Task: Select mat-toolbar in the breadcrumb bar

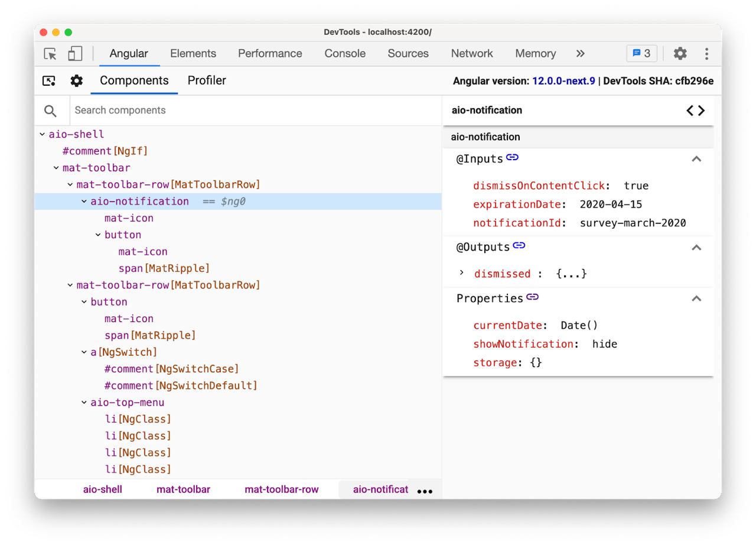Action: pyautogui.click(x=183, y=489)
